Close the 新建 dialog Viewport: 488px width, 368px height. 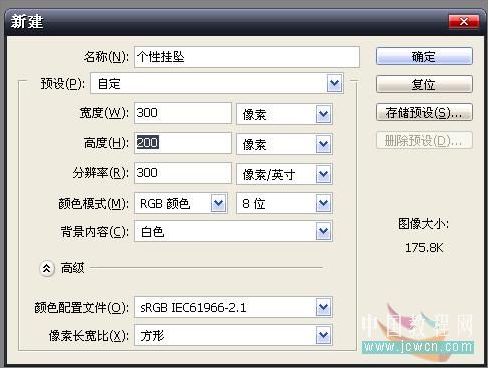(464, 22)
